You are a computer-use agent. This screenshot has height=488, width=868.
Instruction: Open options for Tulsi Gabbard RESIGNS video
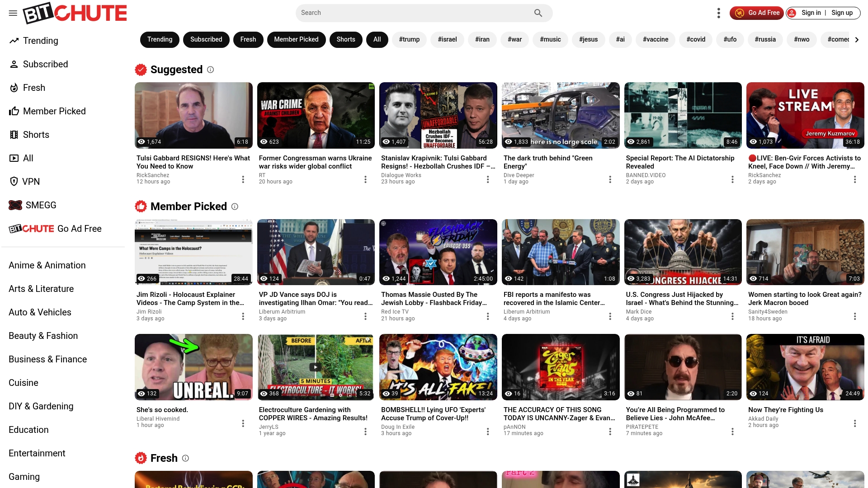pos(243,179)
